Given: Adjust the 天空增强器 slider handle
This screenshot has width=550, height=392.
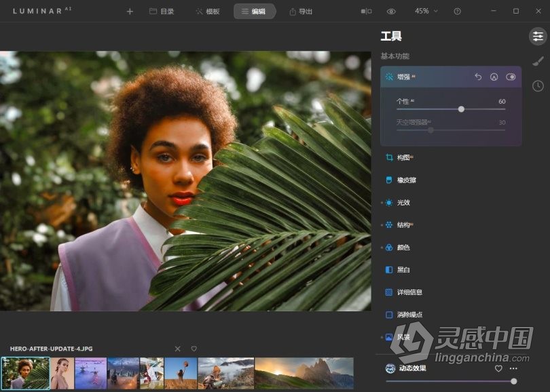Looking at the screenshot, I should coord(430,130).
